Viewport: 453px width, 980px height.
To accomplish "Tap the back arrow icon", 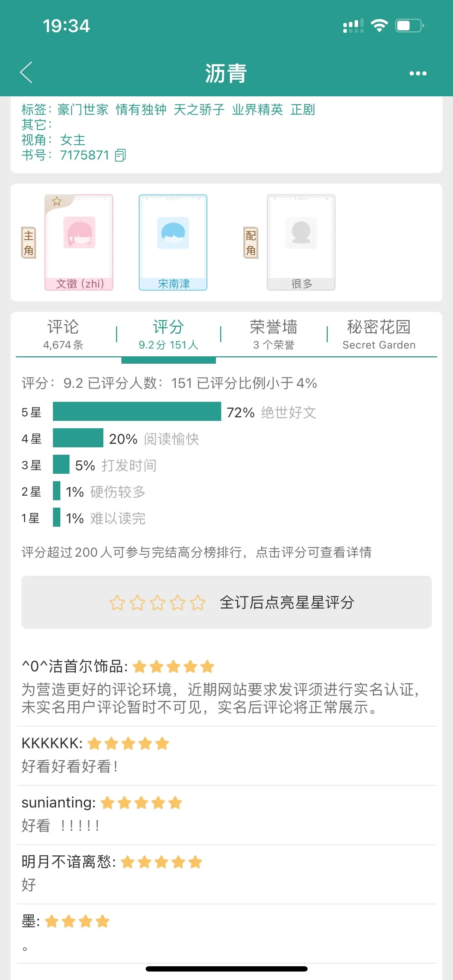I will coord(26,72).
